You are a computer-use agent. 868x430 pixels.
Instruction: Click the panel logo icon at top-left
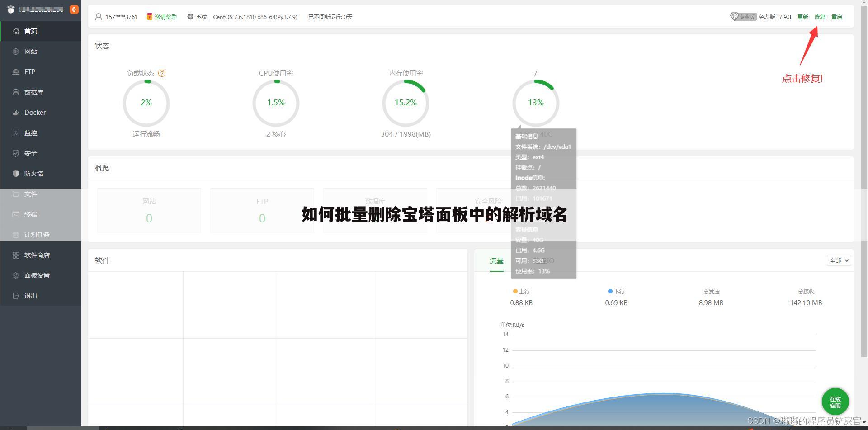pyautogui.click(x=11, y=9)
